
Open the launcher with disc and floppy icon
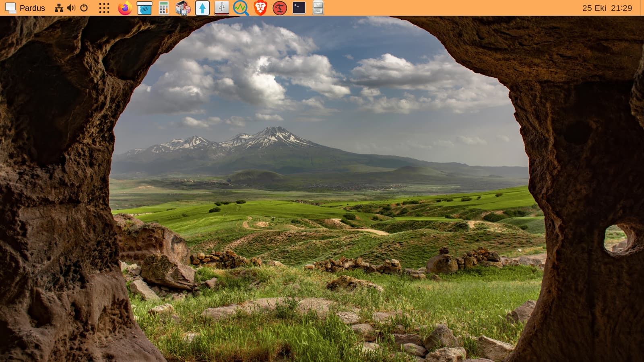183,8
